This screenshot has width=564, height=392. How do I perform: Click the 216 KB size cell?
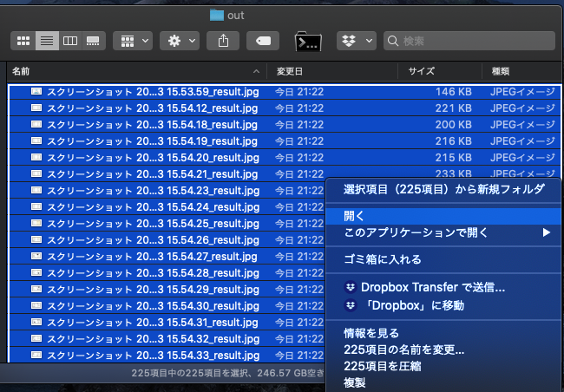(454, 141)
